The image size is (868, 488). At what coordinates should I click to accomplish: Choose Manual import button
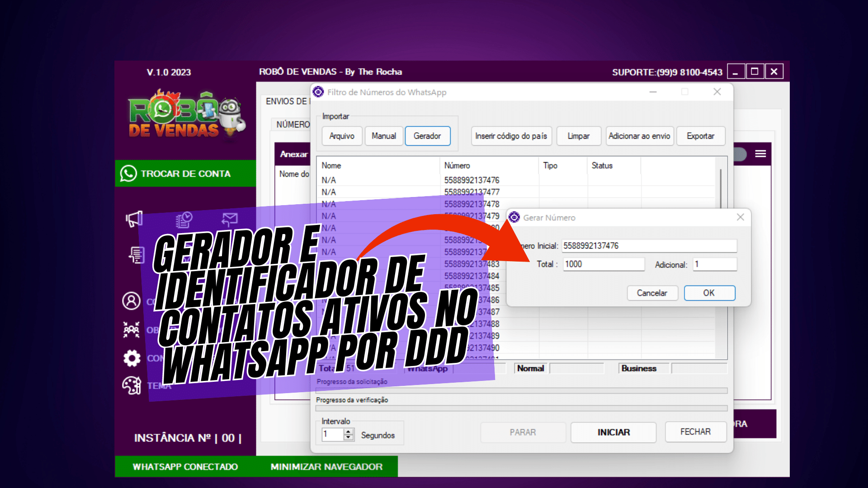384,136
